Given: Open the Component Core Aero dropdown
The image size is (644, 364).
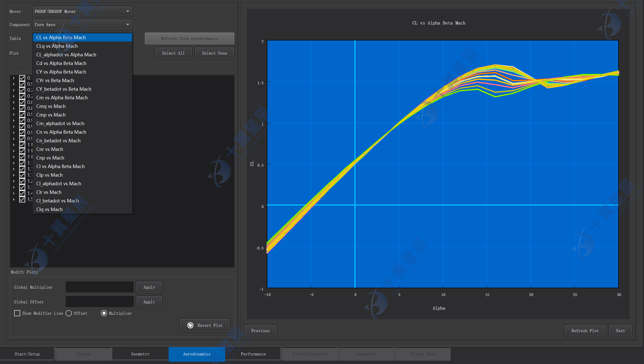Looking at the screenshot, I should pyautogui.click(x=82, y=25).
